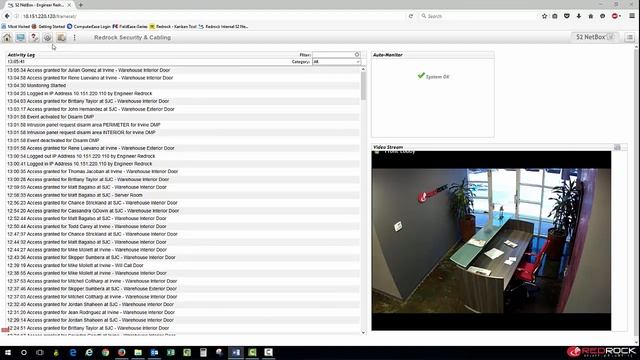640x360 pixels.
Task: Open the Most Visited bookmark
Action: 16,27
